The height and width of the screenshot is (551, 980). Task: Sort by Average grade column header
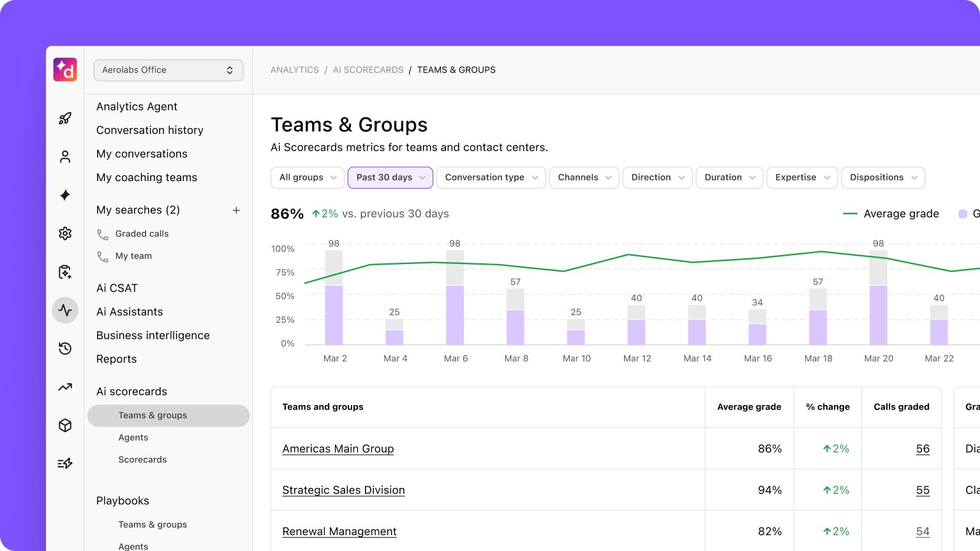click(749, 407)
